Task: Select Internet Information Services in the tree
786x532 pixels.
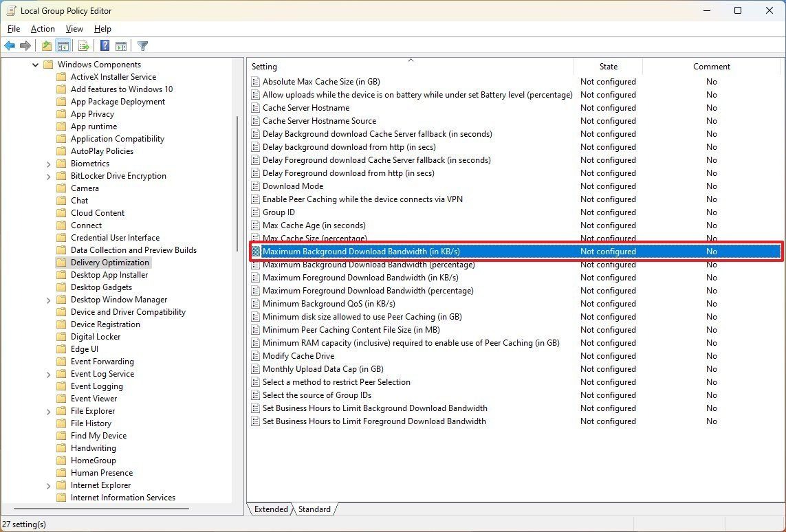Action: [x=123, y=498]
